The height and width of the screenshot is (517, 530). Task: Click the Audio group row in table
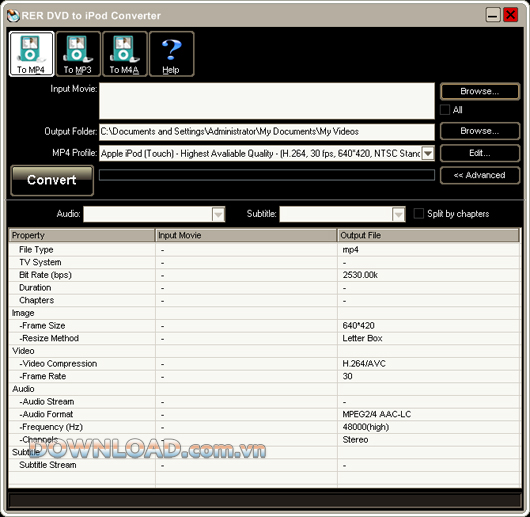click(264, 389)
